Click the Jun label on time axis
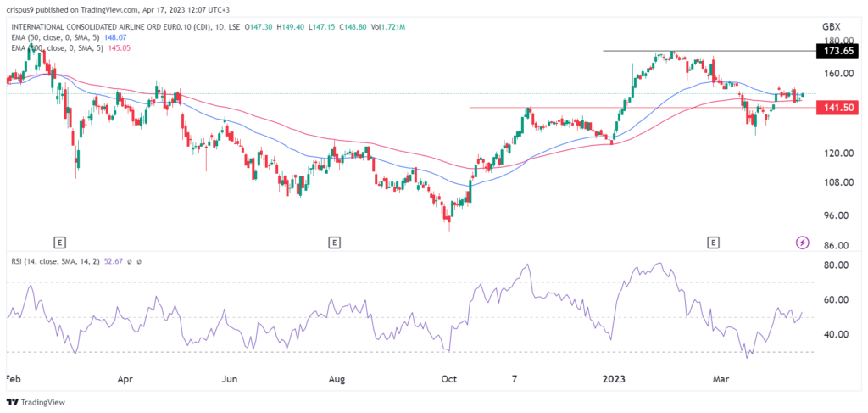Viewport: 868px width, 413px height. [229, 379]
